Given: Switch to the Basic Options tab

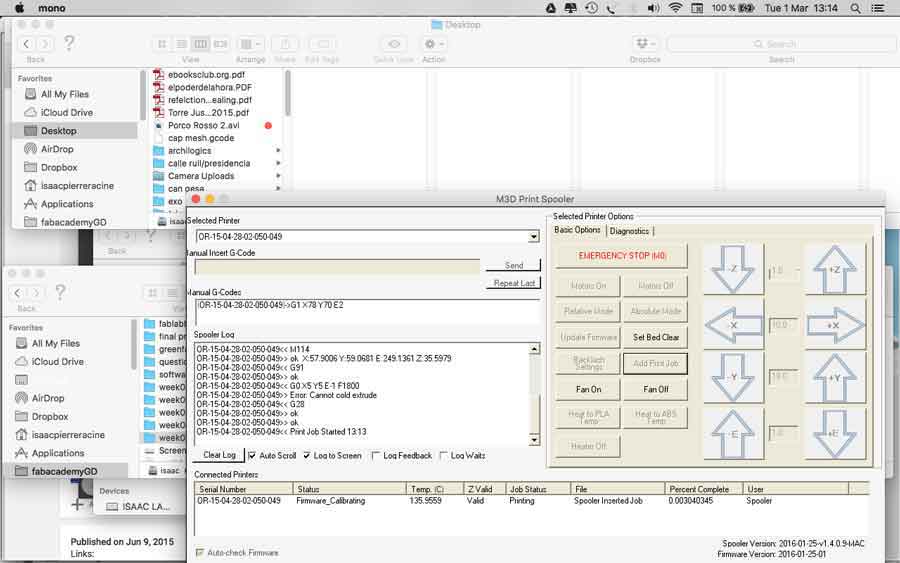Looking at the screenshot, I should coord(577,230).
